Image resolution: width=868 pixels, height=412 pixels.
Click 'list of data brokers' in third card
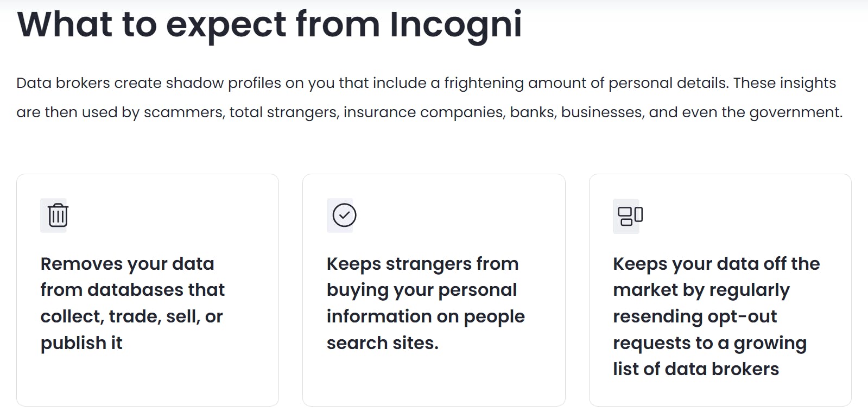[696, 369]
